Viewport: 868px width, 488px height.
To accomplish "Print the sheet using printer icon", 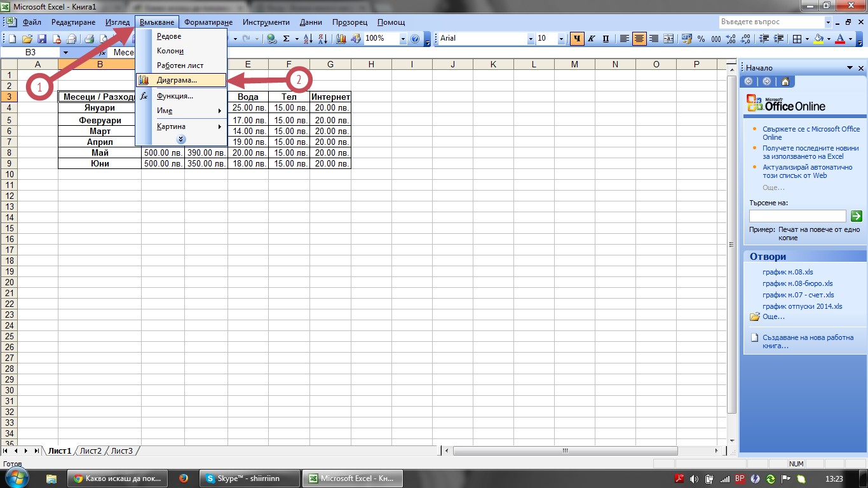I will pos(90,39).
